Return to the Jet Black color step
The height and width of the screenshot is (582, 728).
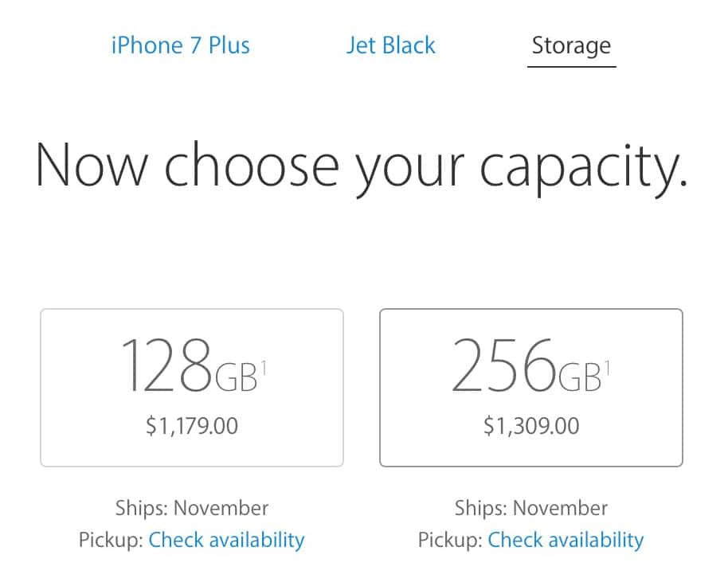click(x=390, y=45)
